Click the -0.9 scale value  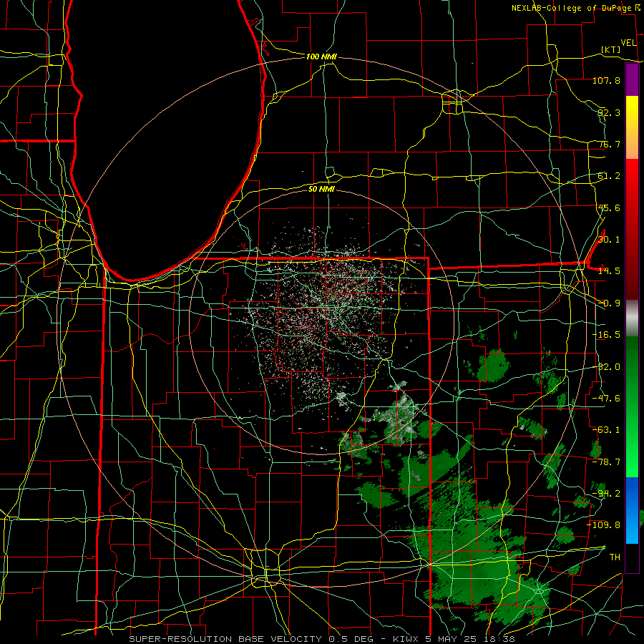click(x=609, y=303)
